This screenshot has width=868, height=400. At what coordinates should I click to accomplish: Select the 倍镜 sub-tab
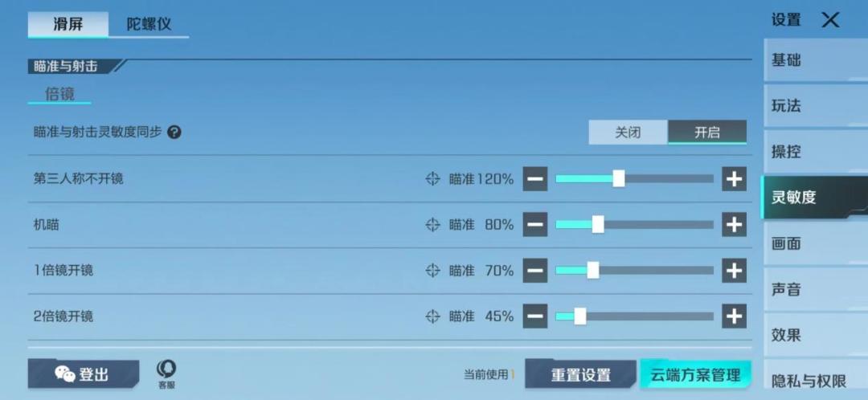[59, 94]
